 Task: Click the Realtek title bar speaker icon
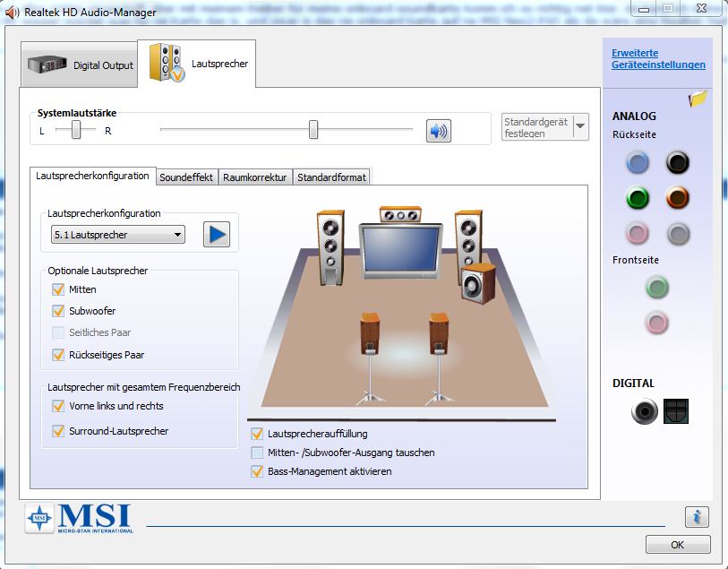[x=12, y=13]
